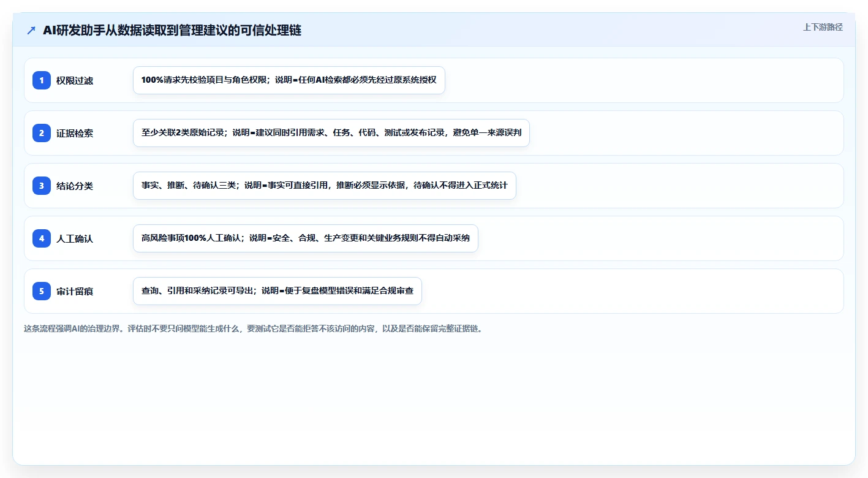
Task: Select the 权限过滤 step label
Action: click(x=75, y=80)
